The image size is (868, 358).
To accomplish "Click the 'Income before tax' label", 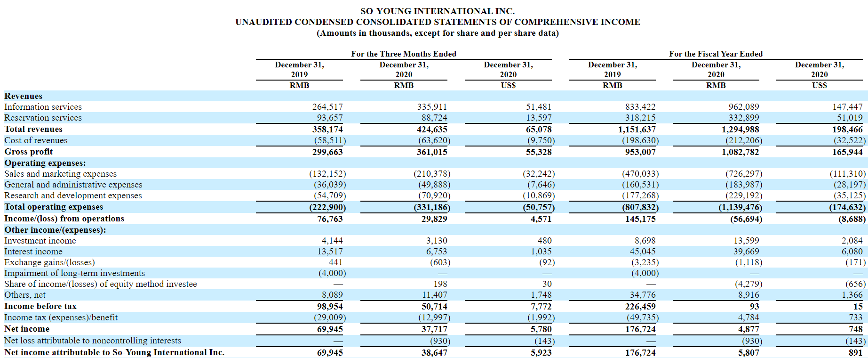I will coord(40,306).
